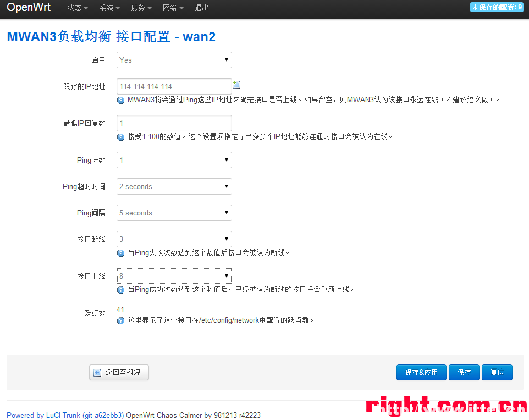529x420 pixels.
Task: Click the 返回至概况 button
Action: (119, 372)
